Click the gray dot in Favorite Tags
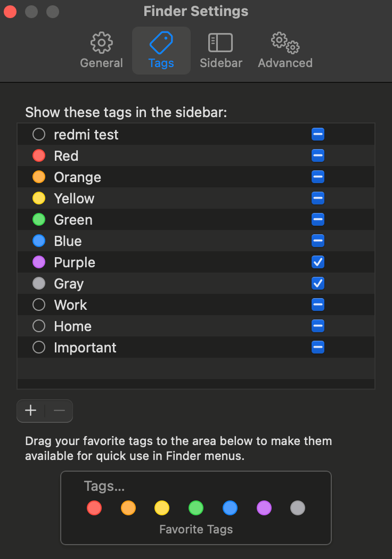This screenshot has height=559, width=392. pyautogui.click(x=298, y=508)
